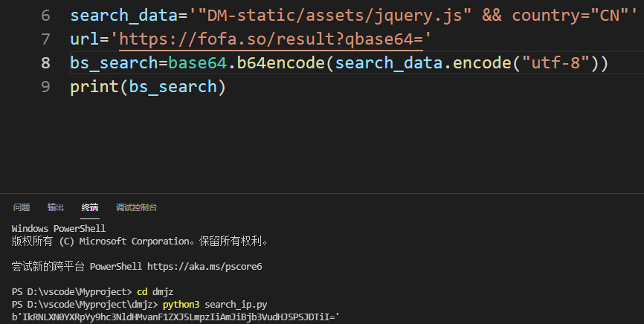The height and width of the screenshot is (324, 644).
Task: Click the Microsoft Corporation copyright line
Action: pyautogui.click(x=140, y=241)
